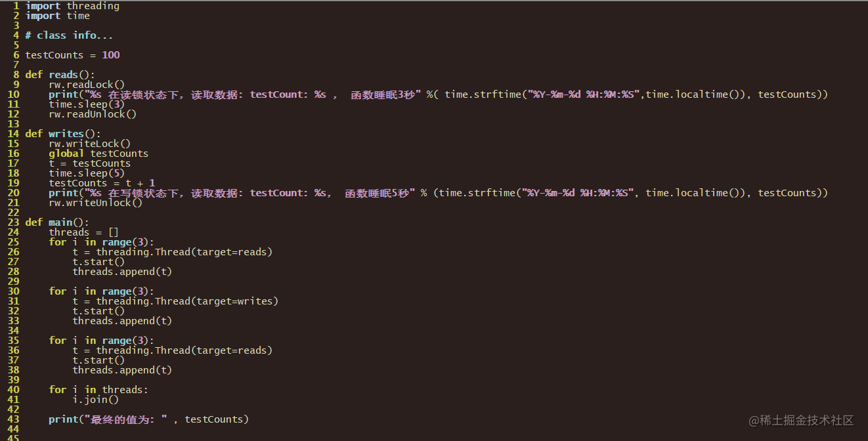Click the 'testCounts = 100' assignment
This screenshot has width=868, height=441.
click(x=72, y=55)
